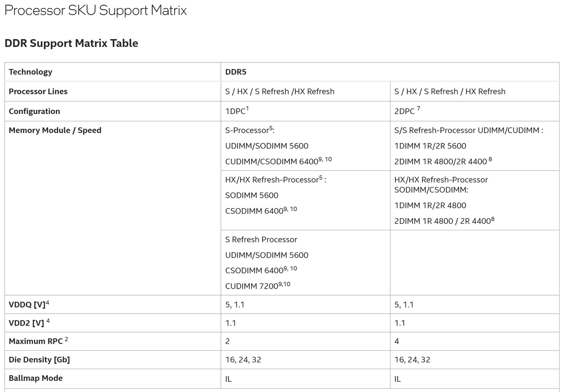Open footnote 5 after "HX/HX Refresh-Processor" in 1DPC column
562x392 pixels.
(321, 178)
